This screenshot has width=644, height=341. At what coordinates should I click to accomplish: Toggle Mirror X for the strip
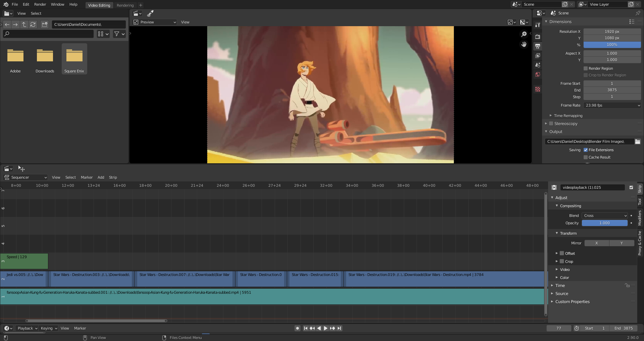tap(597, 243)
